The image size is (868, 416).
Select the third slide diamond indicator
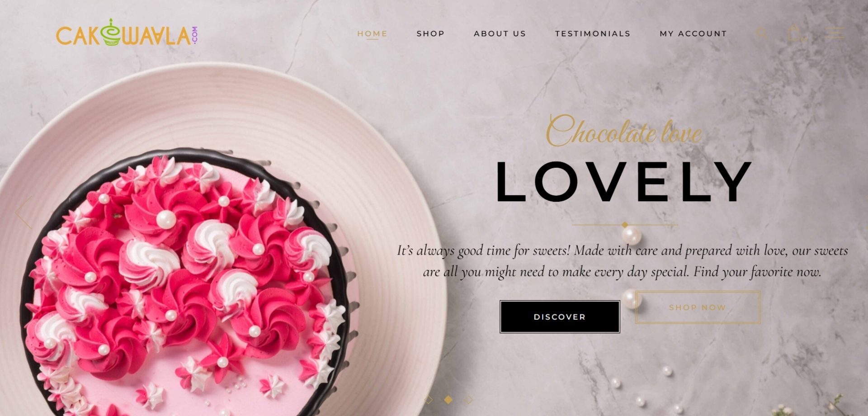469,400
